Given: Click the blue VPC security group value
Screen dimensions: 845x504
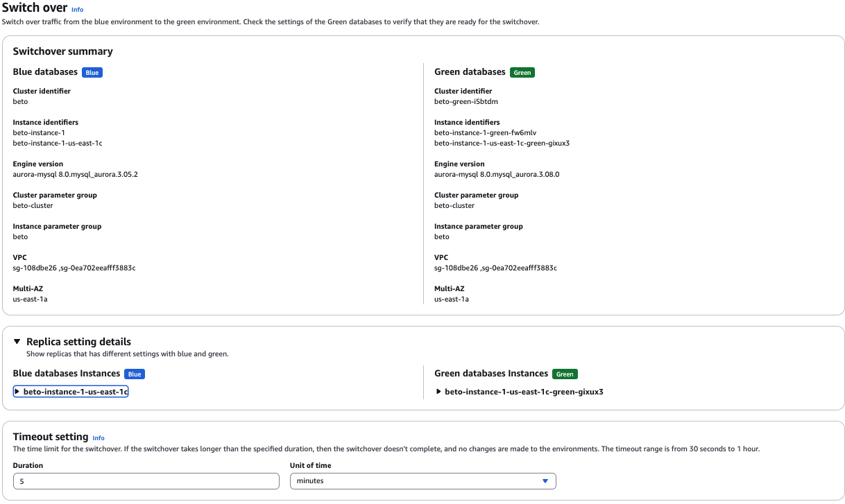Looking at the screenshot, I should coord(74,268).
